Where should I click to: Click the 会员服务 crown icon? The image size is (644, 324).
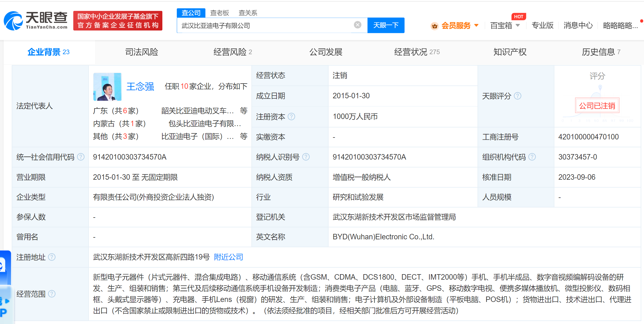point(435,26)
